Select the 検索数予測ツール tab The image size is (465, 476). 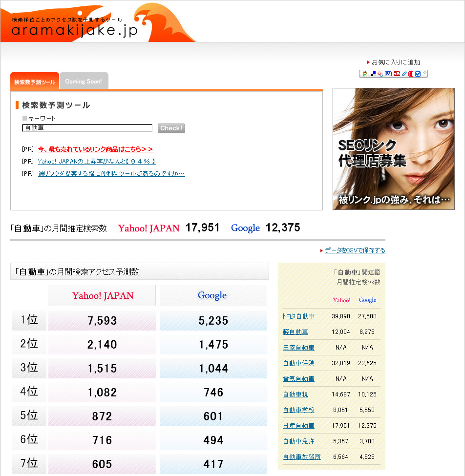click(35, 82)
